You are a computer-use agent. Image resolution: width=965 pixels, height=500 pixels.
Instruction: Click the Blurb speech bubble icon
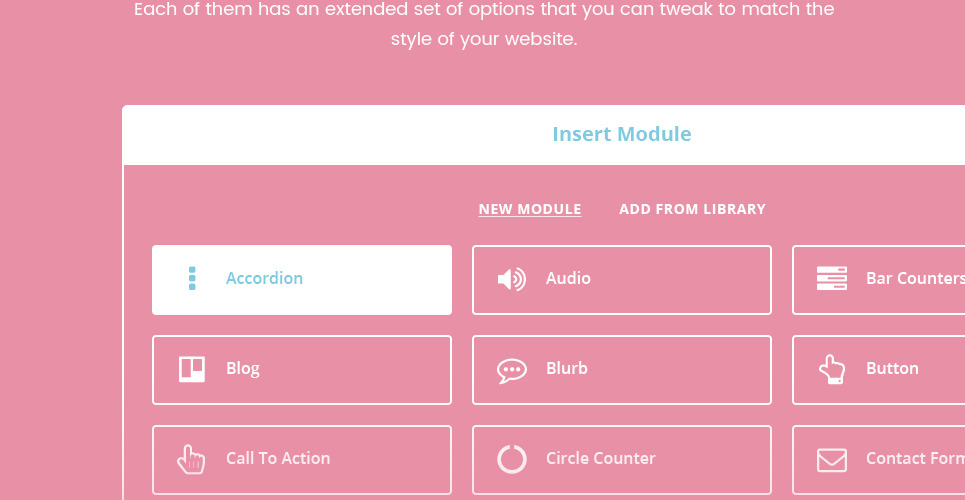[511, 370]
